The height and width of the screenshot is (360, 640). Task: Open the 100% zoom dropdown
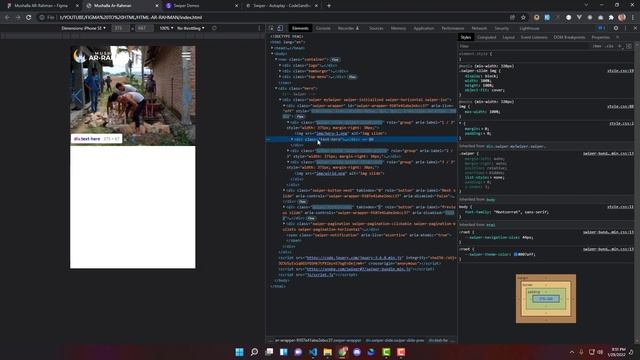[166, 28]
